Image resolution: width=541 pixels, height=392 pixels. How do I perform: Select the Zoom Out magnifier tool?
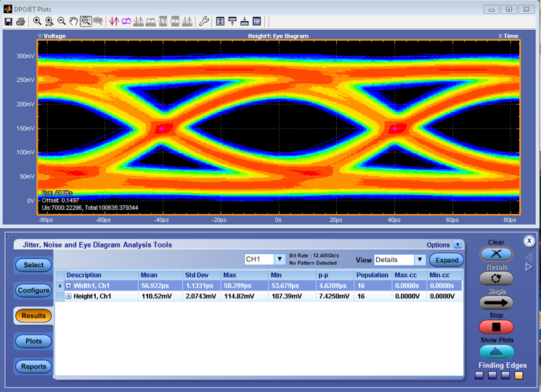tap(61, 21)
